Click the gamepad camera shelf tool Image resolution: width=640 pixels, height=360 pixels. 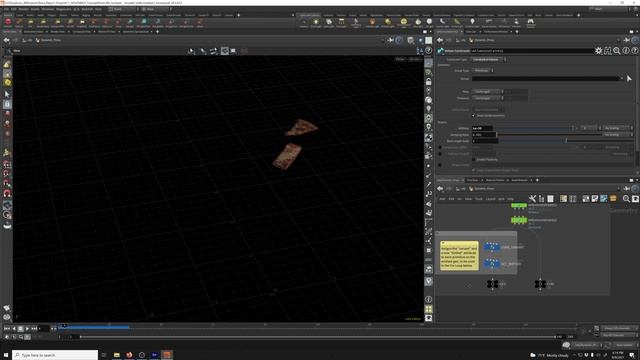point(531,22)
